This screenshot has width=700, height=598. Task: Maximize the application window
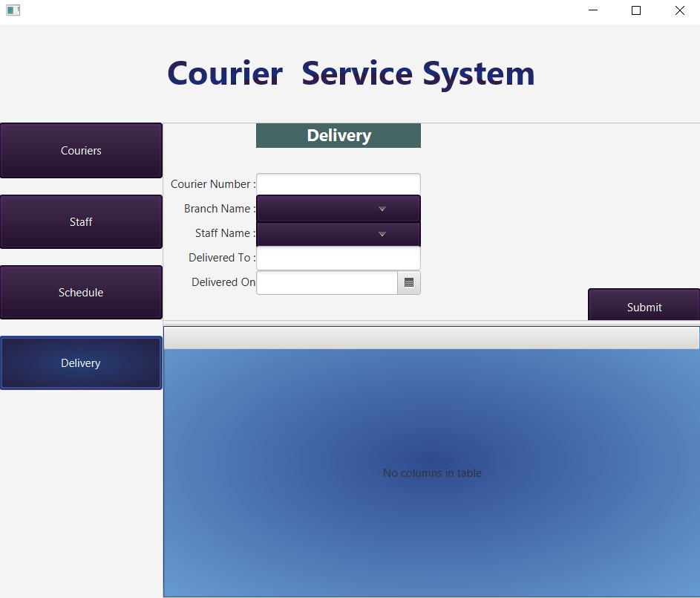636,11
